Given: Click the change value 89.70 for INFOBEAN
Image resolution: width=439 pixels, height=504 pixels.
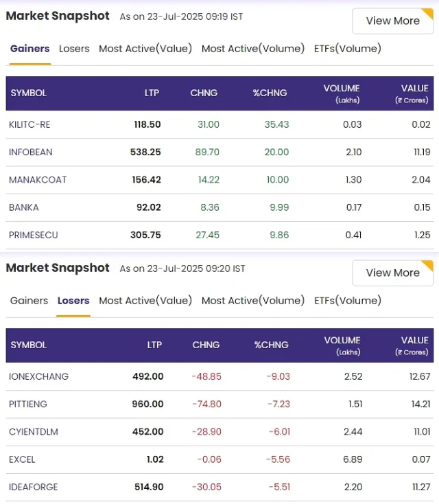Looking at the screenshot, I should 207,152.
